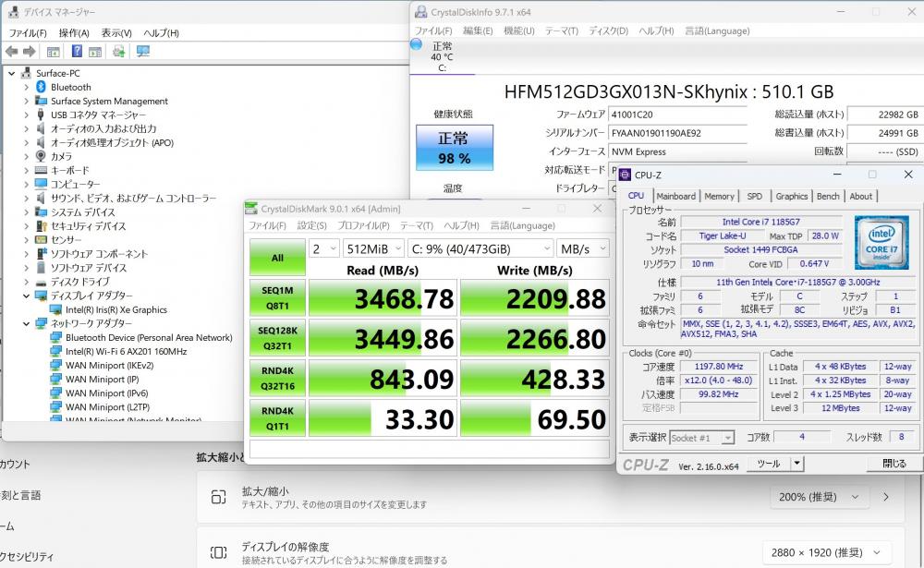Click the 拡大/縮小 scale icon in Settings
Image resolution: width=924 pixels, height=568 pixels.
[x=218, y=497]
